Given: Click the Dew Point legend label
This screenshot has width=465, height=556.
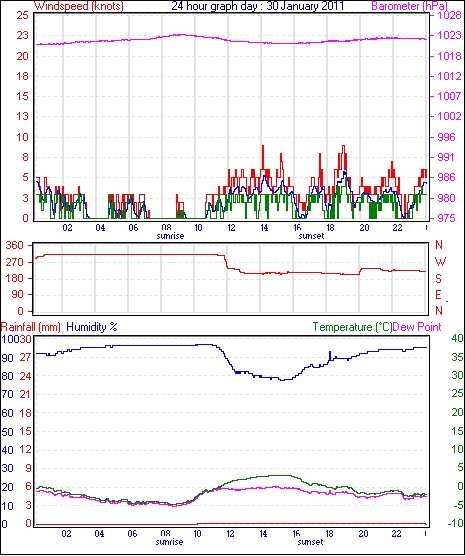Looking at the screenshot, I should (x=417, y=327).
